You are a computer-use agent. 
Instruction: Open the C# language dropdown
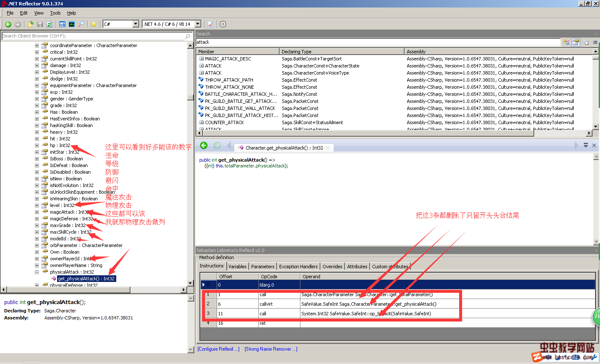(x=135, y=24)
